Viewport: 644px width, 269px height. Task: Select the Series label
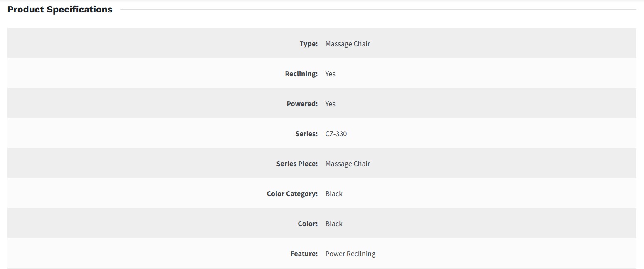(306, 134)
